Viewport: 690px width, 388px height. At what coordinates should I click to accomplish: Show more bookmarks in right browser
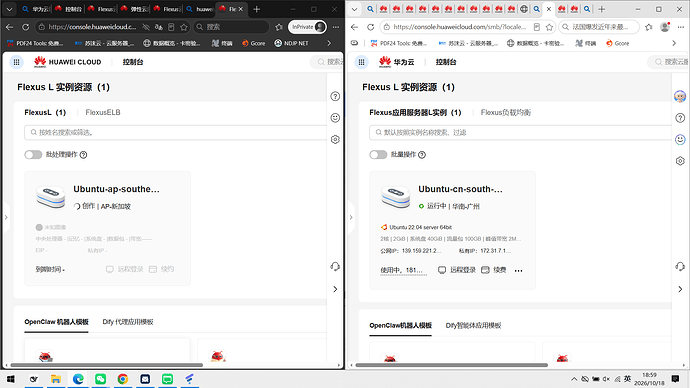[x=674, y=44]
